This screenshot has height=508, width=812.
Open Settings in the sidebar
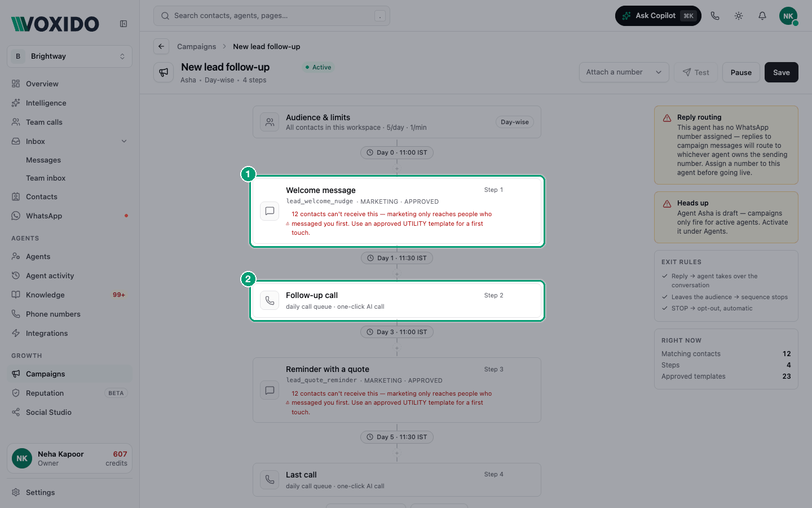69,492
